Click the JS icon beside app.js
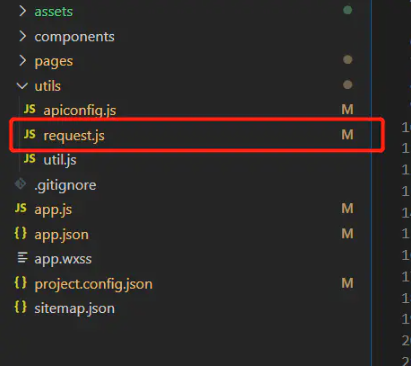This screenshot has width=413, height=366. pyautogui.click(x=21, y=208)
